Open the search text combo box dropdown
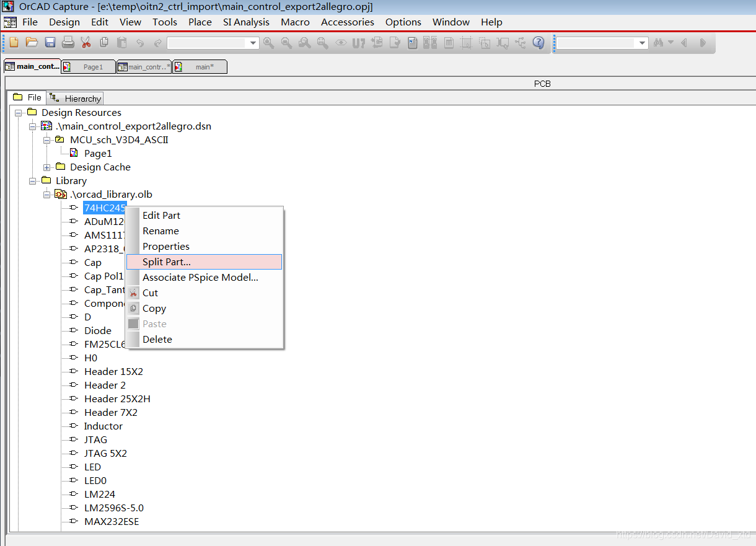 (x=642, y=43)
